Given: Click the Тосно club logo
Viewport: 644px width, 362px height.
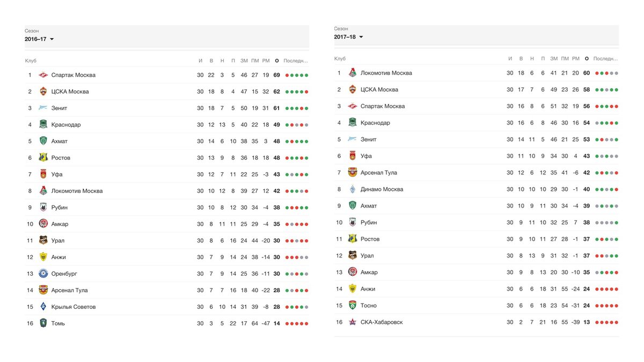Looking at the screenshot, I should 353,306.
